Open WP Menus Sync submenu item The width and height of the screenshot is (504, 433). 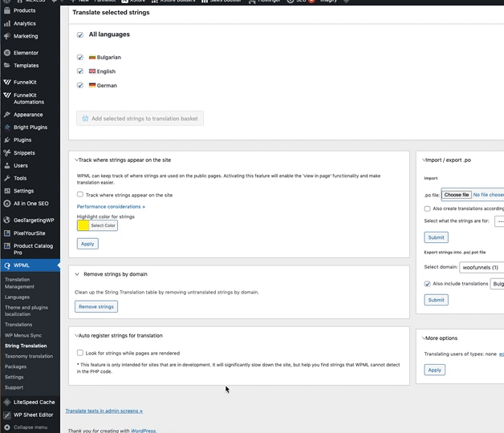23,335
